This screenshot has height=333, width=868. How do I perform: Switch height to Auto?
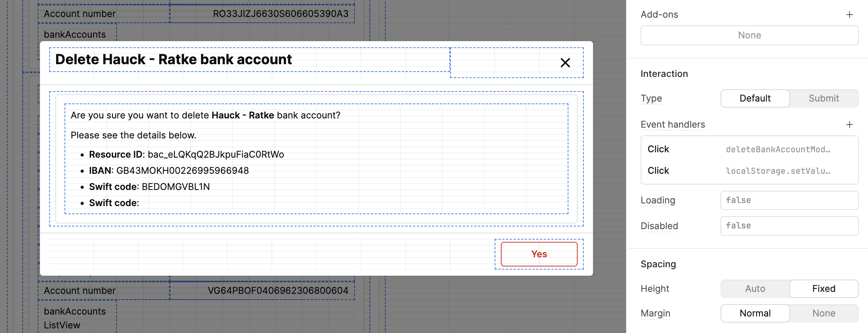(x=755, y=289)
